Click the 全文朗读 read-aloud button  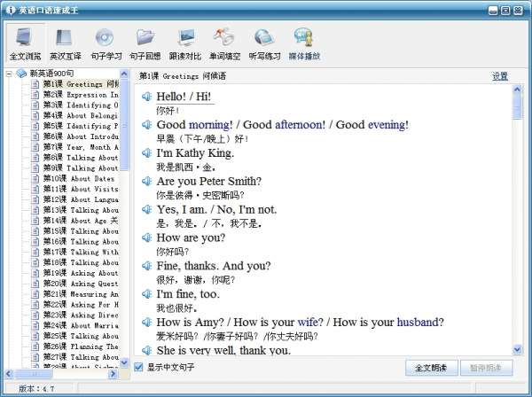click(431, 367)
